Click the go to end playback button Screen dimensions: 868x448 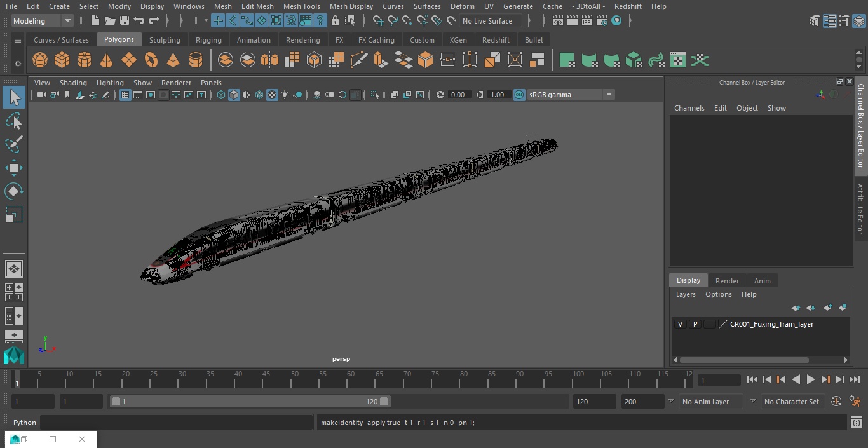(855, 379)
